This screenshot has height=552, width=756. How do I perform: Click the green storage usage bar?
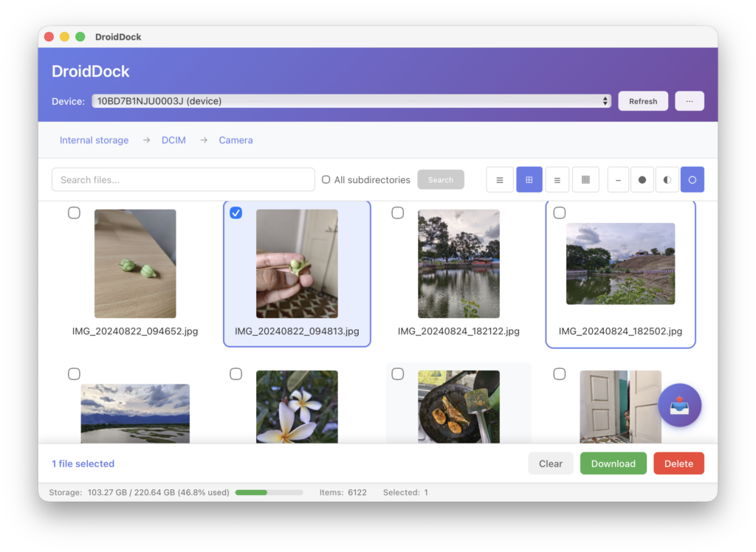pos(269,492)
